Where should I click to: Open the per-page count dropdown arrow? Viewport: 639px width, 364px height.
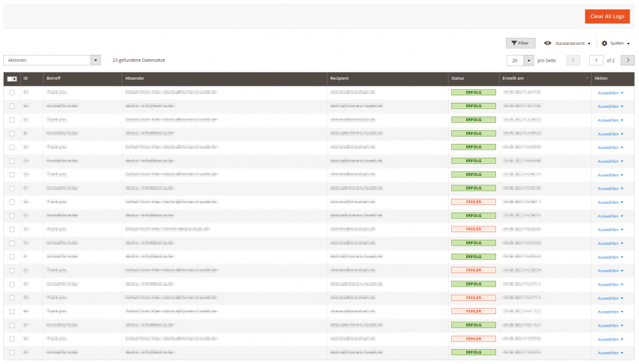coord(529,60)
